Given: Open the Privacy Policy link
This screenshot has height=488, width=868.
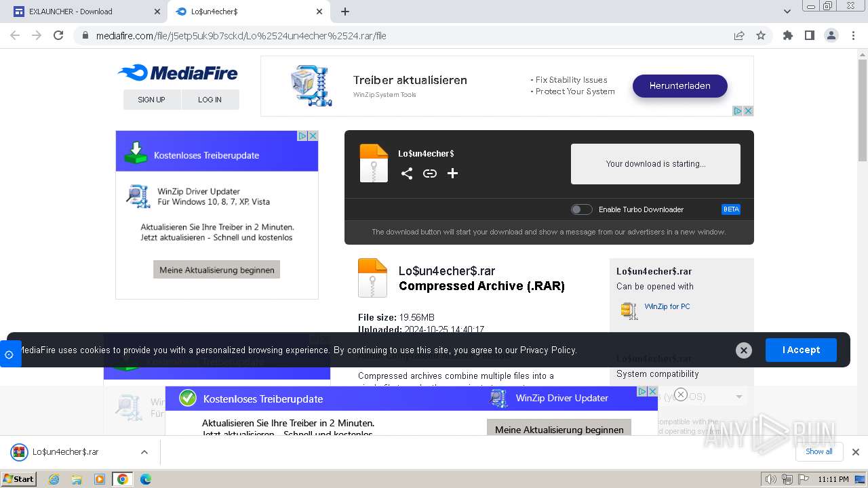Looking at the screenshot, I should [x=548, y=350].
